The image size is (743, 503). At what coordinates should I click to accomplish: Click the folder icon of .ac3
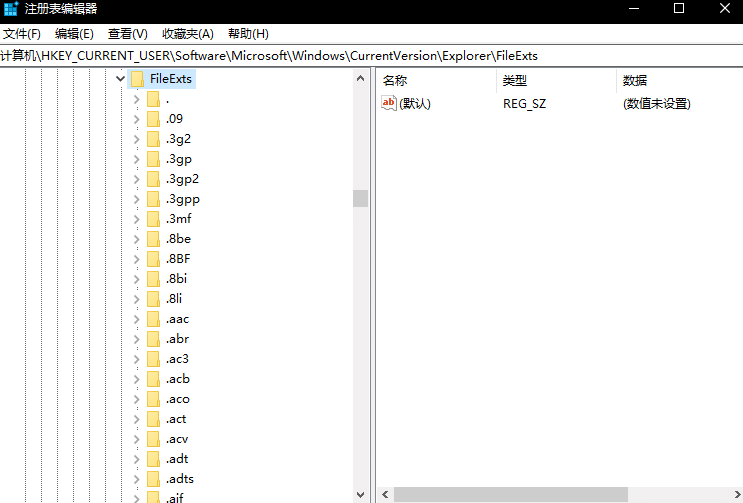pyautogui.click(x=154, y=359)
